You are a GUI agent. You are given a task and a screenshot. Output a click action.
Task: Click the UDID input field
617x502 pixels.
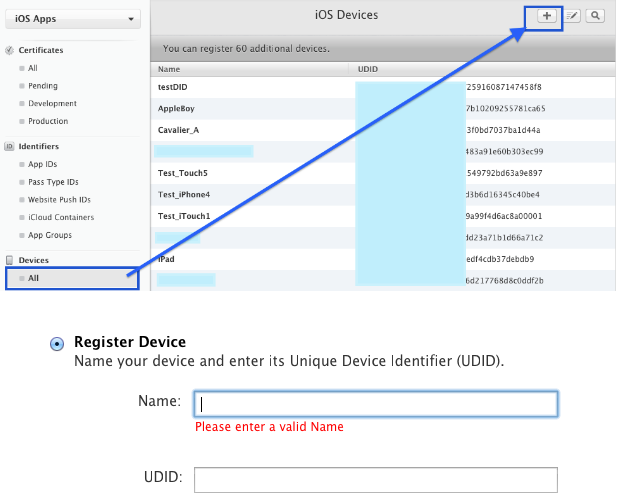[x=375, y=479]
